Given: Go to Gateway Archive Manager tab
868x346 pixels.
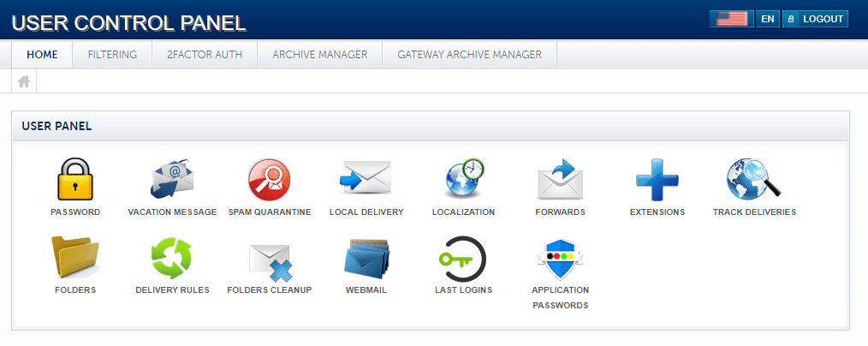Looking at the screenshot, I should (469, 55).
